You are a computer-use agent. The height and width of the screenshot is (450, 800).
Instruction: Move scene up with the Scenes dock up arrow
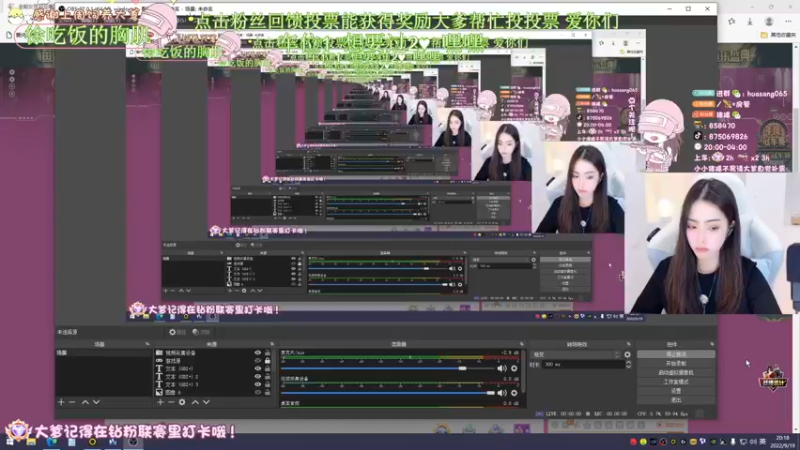85,402
